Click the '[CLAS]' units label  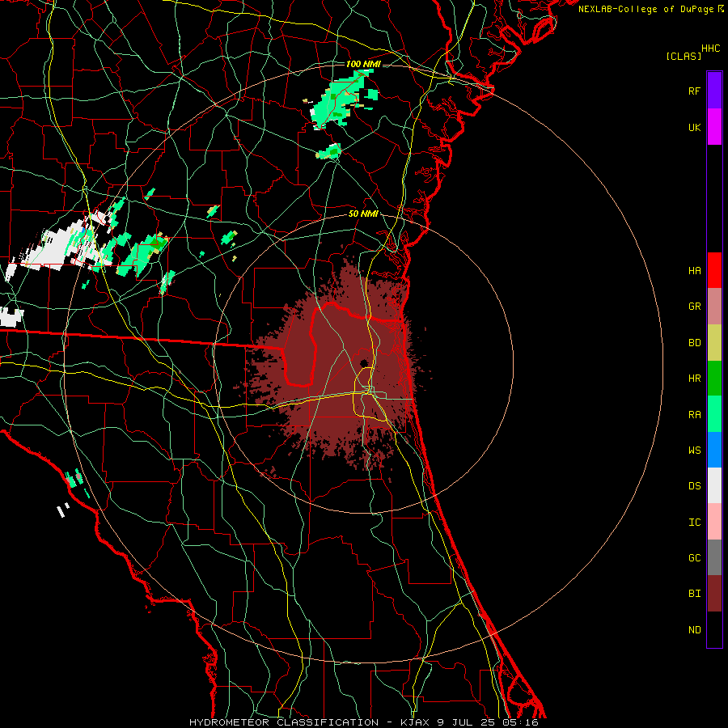pos(684,56)
